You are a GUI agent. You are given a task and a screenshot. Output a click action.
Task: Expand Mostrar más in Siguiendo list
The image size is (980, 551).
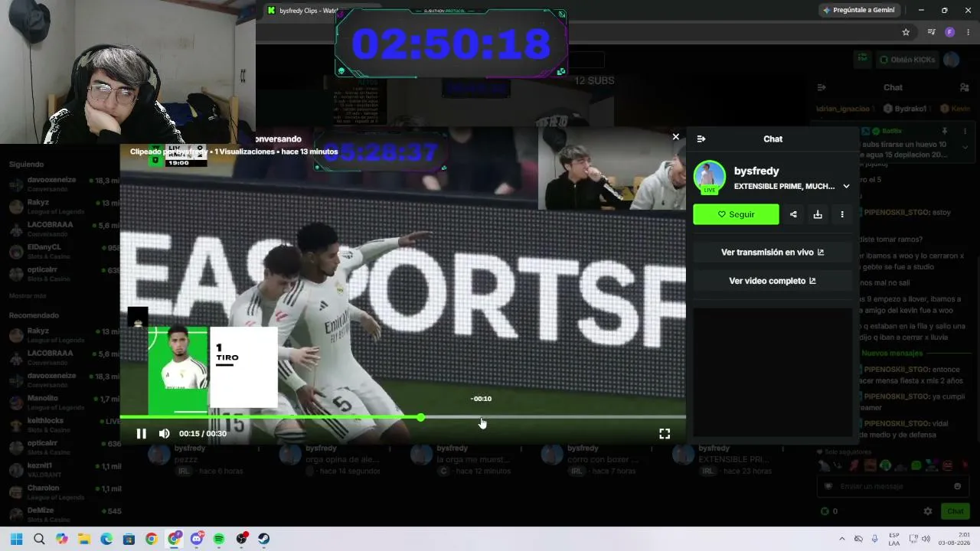click(28, 295)
